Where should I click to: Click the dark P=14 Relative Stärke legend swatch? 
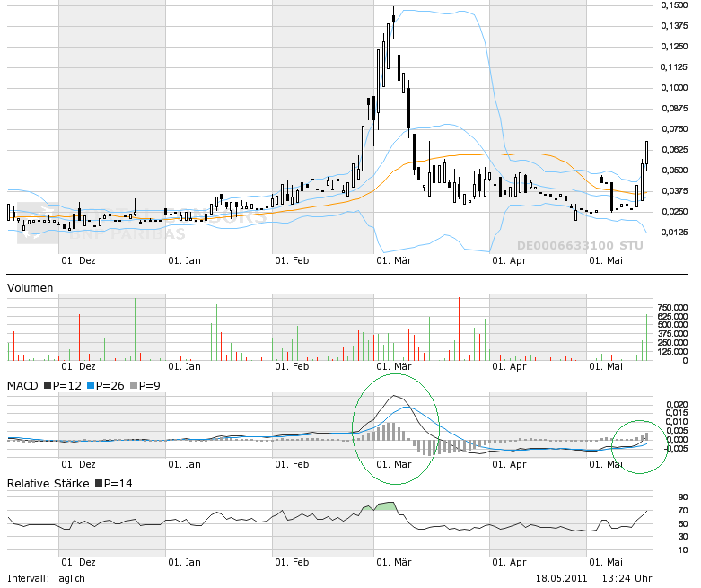(99, 483)
